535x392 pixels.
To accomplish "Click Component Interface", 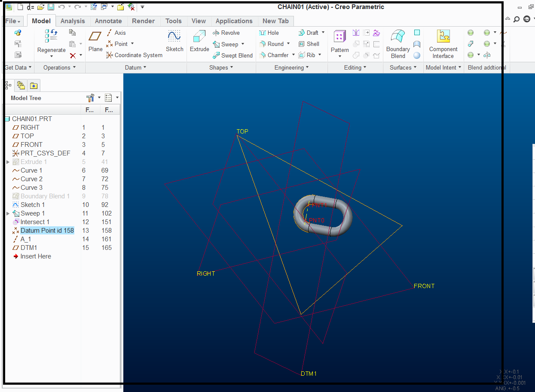I will coord(443,44).
